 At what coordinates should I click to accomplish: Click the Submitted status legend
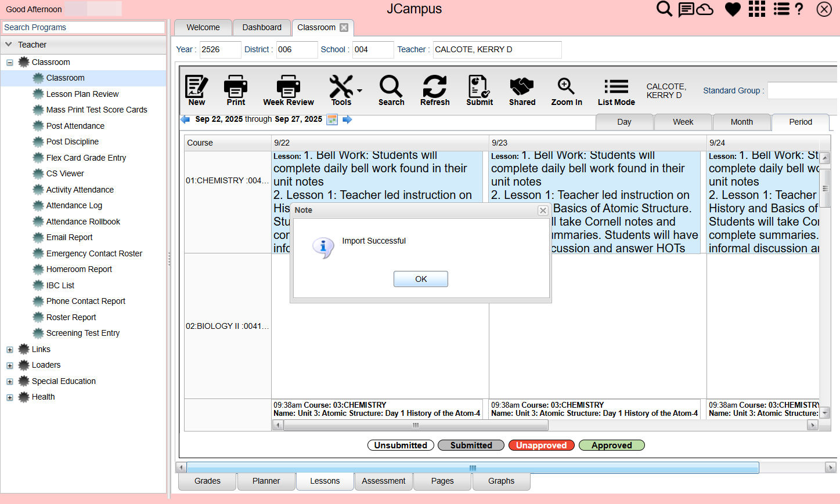[x=471, y=445]
